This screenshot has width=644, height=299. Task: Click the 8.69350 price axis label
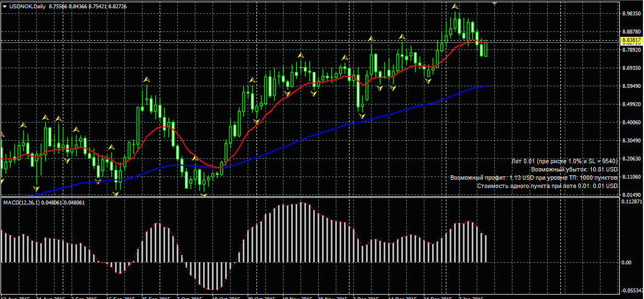(x=632, y=68)
